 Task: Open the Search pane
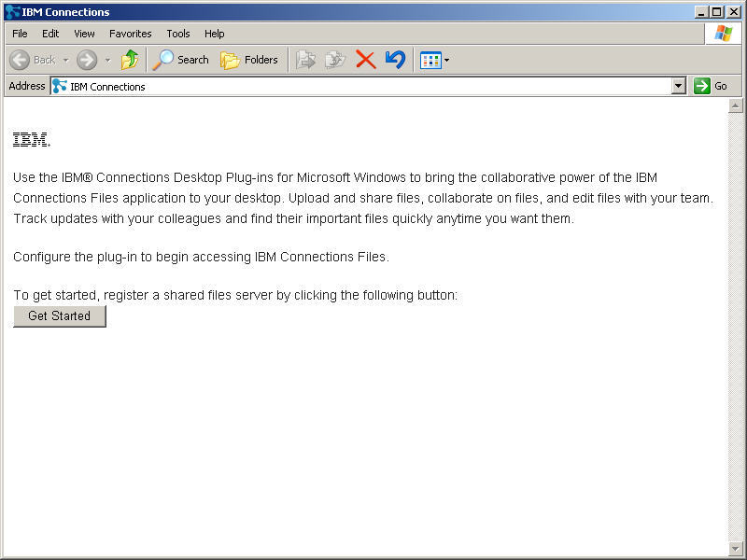[x=181, y=60]
